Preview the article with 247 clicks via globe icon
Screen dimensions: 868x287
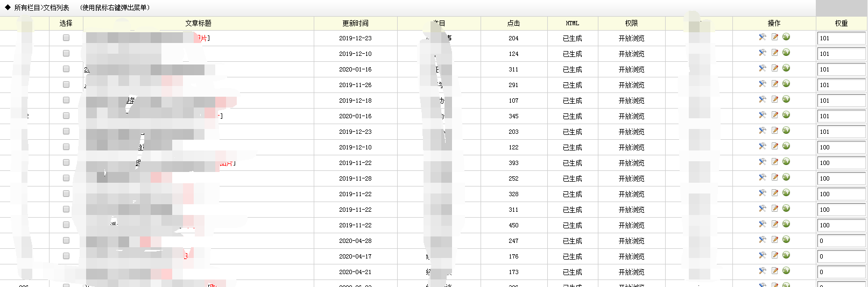[x=786, y=240]
